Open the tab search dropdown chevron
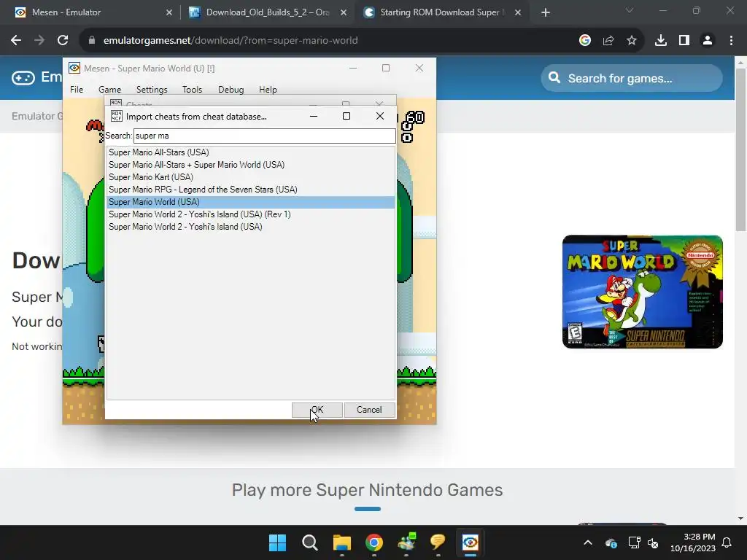The image size is (747, 560). pyautogui.click(x=630, y=10)
